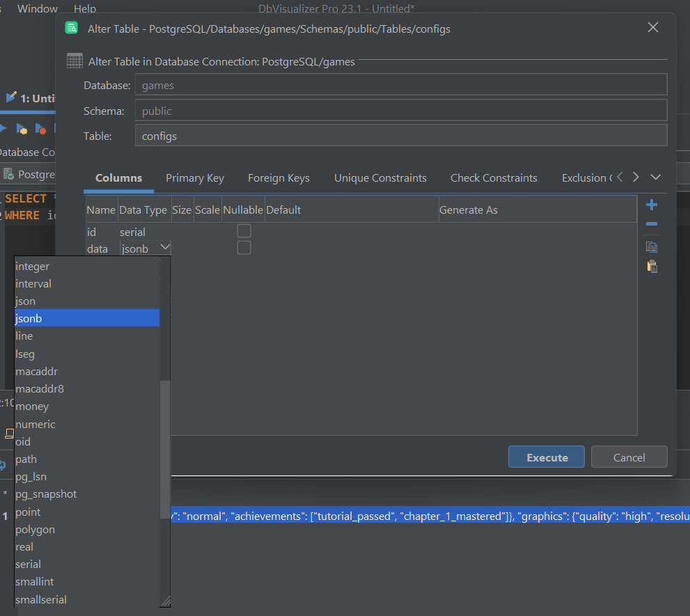Select the highlighted jsonb type option
Image resolution: width=690 pixels, height=616 pixels.
coord(87,318)
